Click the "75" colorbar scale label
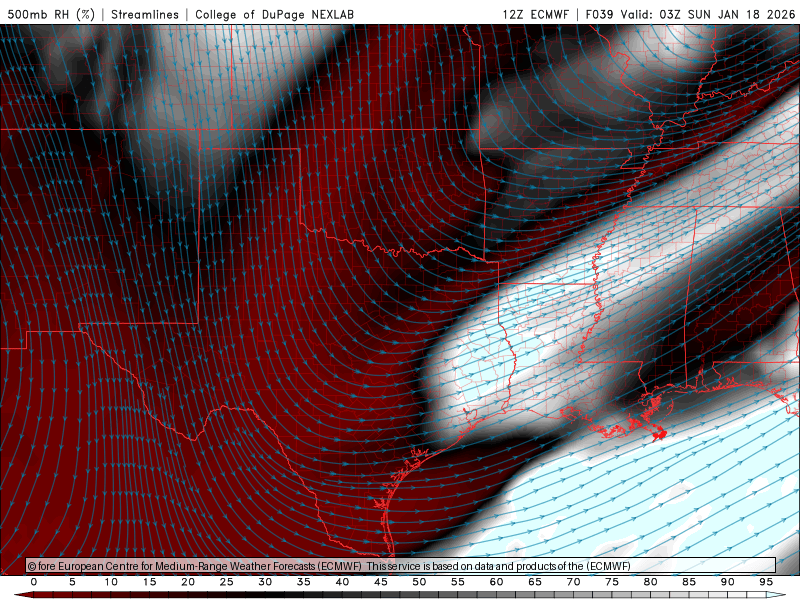This screenshot has height=600, width=800. pos(612,582)
